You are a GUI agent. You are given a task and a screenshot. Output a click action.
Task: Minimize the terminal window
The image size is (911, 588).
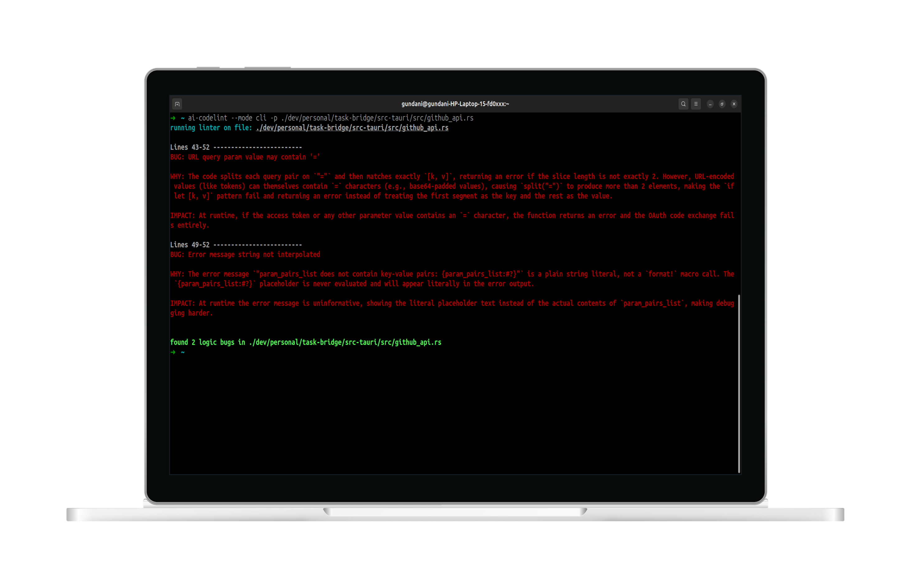710,104
